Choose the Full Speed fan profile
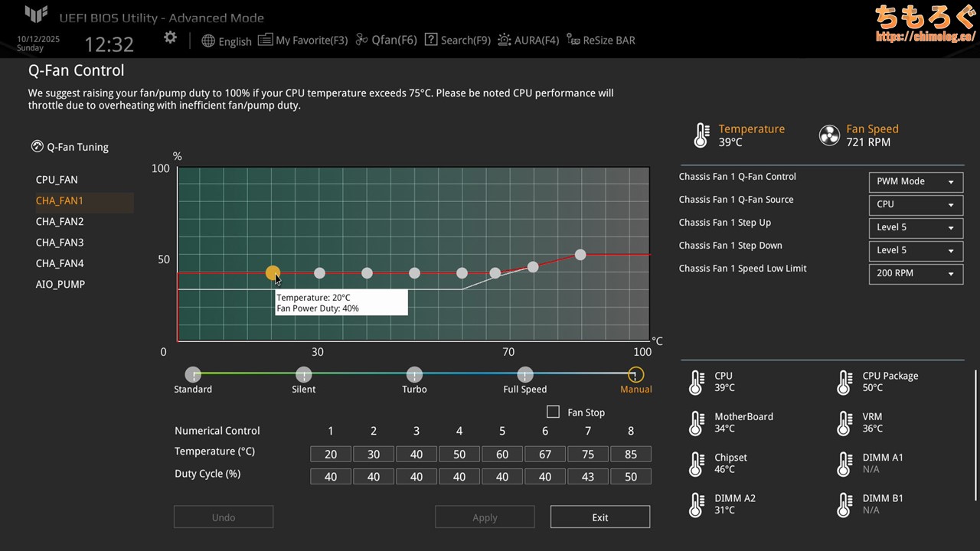980x551 pixels. pyautogui.click(x=524, y=375)
